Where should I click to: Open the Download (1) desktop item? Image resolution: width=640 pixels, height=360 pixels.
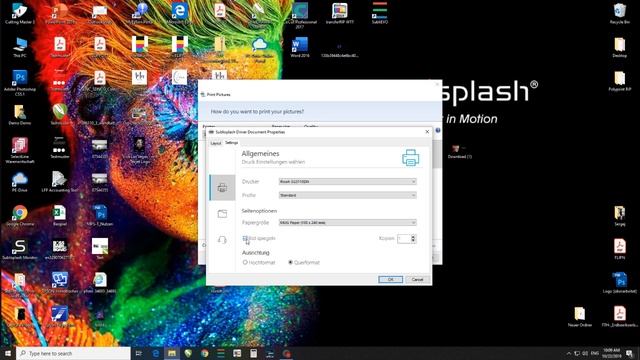pyautogui.click(x=460, y=151)
